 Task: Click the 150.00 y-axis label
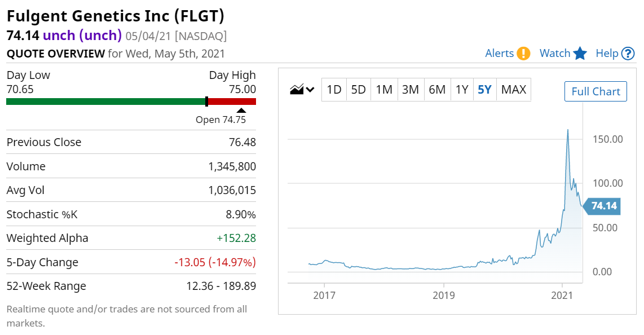[607, 139]
